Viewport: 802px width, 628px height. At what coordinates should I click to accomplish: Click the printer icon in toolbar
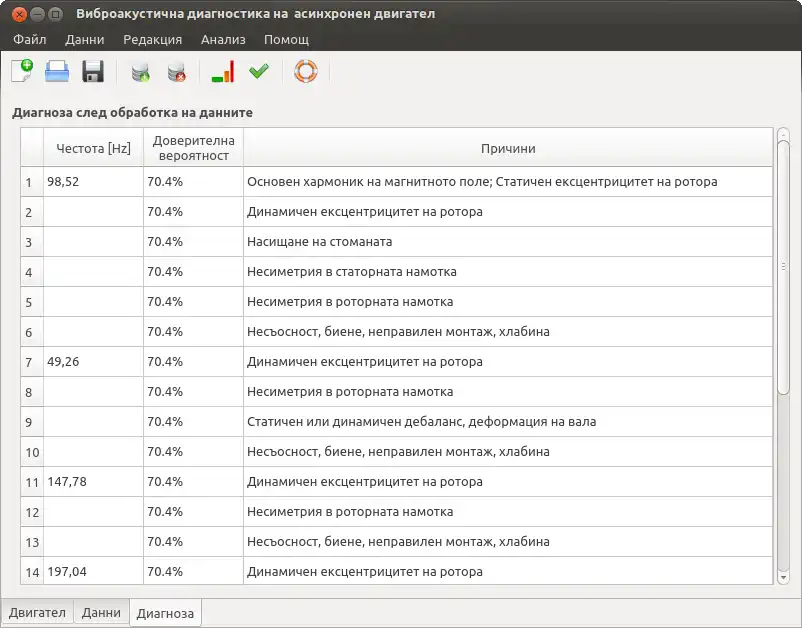[57, 71]
